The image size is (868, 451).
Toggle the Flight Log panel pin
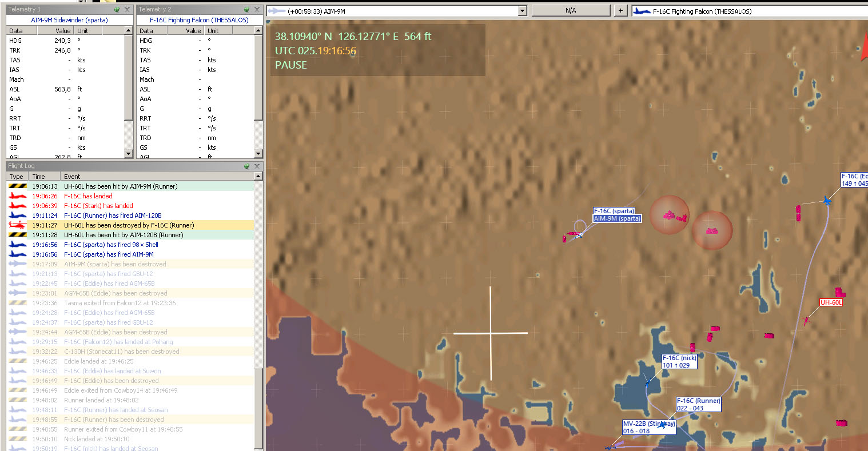click(246, 166)
